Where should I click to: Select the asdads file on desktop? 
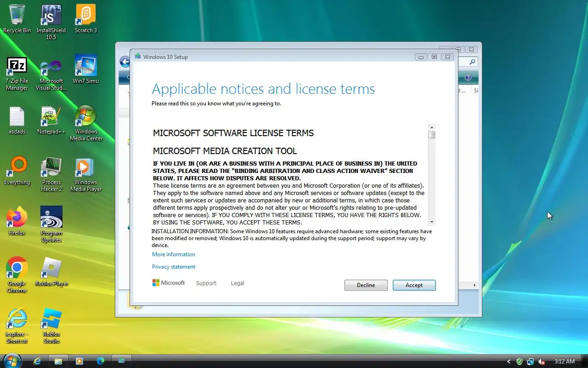[17, 121]
